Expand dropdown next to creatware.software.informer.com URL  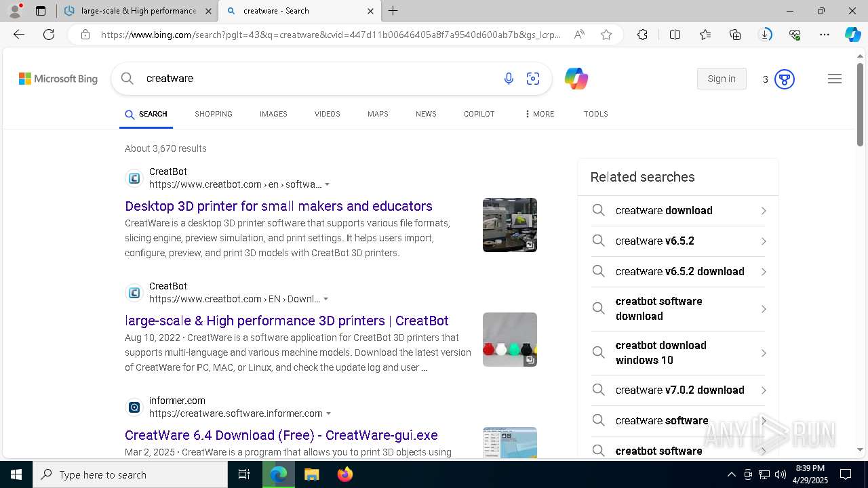pos(329,413)
